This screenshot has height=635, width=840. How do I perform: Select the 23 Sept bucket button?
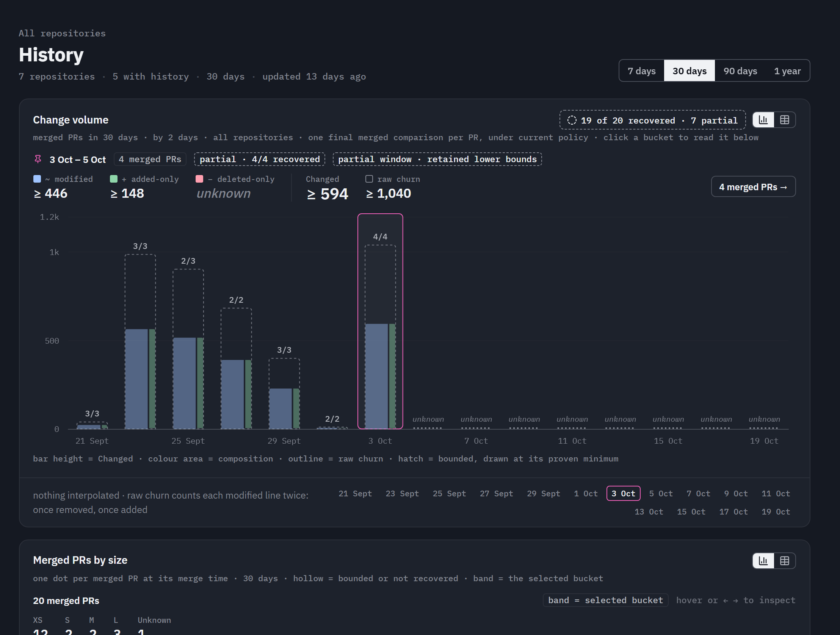[x=402, y=493]
